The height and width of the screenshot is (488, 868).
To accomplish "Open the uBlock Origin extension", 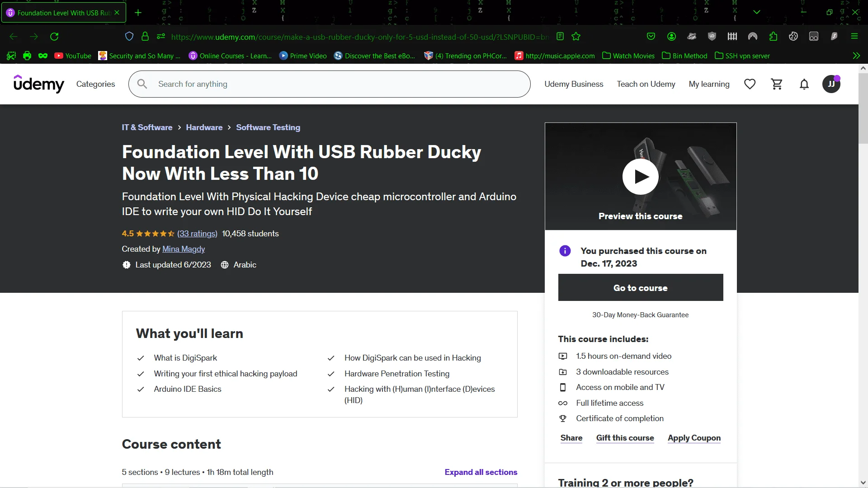I will click(712, 37).
